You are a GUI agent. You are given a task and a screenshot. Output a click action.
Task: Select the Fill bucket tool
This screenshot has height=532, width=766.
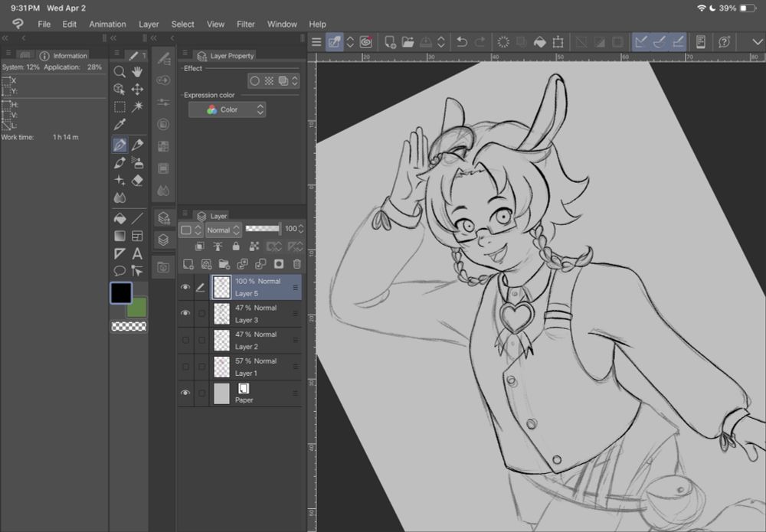click(119, 218)
